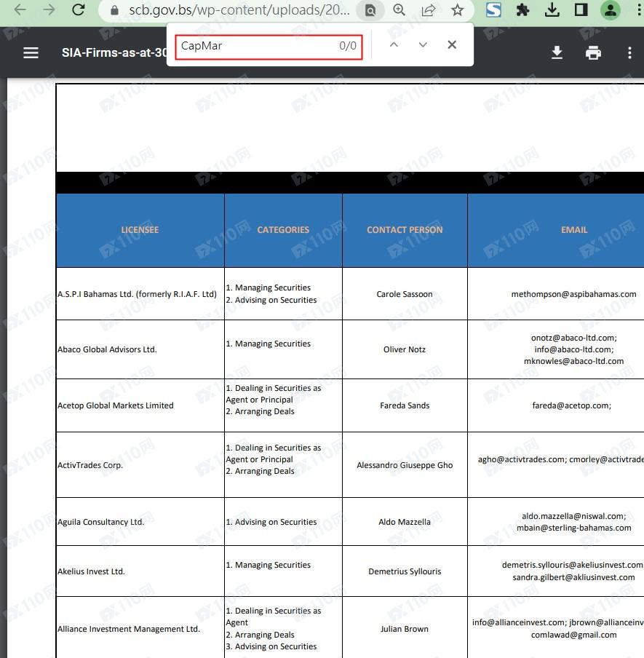Image resolution: width=644 pixels, height=658 pixels.
Task: Open the PDF viewer sidebar menu
Action: [31, 52]
